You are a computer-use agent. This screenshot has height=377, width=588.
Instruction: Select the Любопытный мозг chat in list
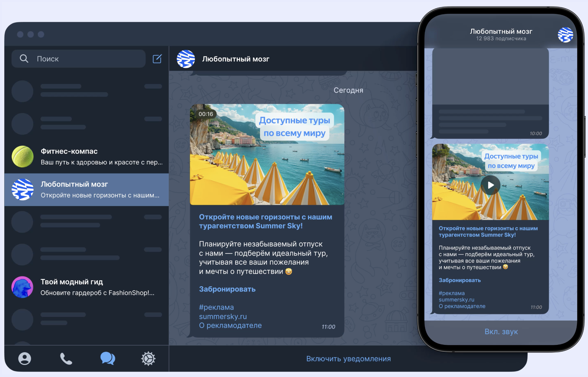[x=87, y=189]
